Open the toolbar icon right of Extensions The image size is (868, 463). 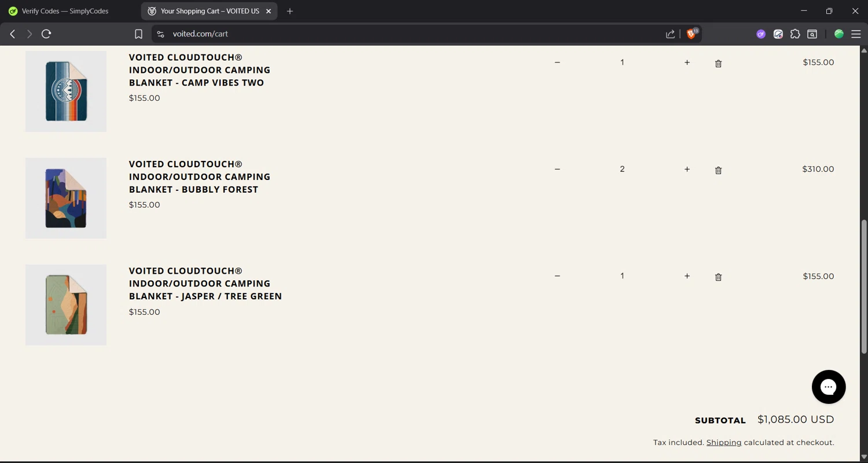tap(812, 34)
